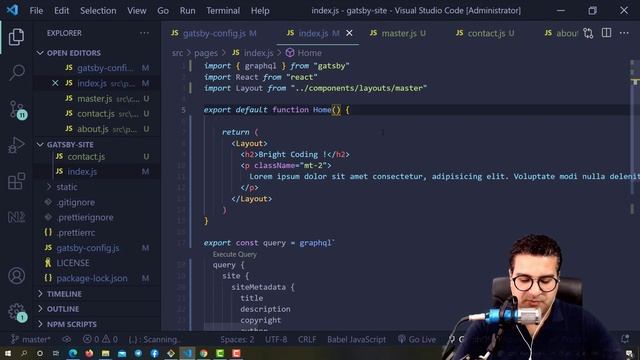Open the Manage gear icon
Screen dimensions: 640x360
17,312
